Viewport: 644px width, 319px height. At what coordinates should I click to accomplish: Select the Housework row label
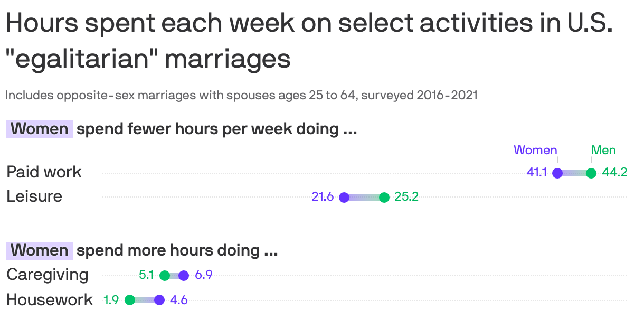click(50, 300)
